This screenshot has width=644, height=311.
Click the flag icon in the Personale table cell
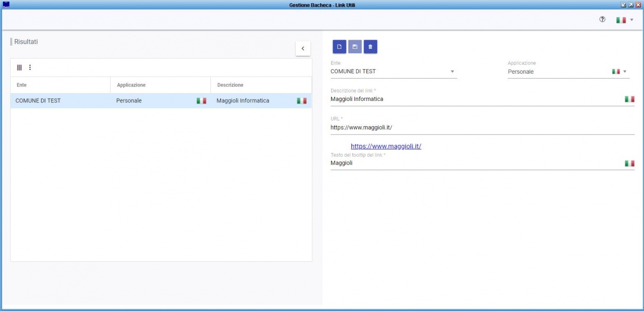[x=201, y=100]
